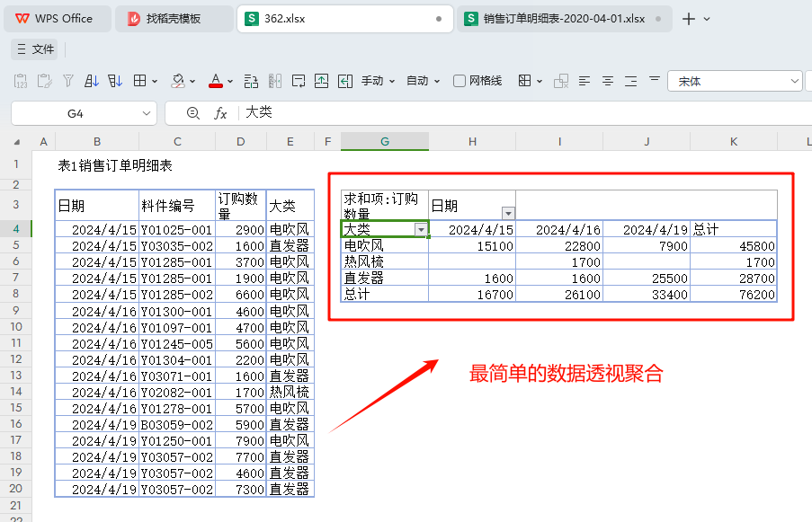Expand the fill color dropdown arrow
The width and height of the screenshot is (812, 522).
[x=192, y=81]
